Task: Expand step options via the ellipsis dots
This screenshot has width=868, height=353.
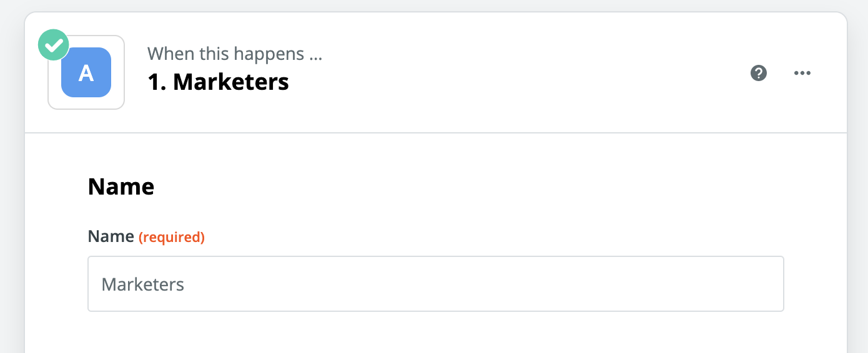Action: 802,74
